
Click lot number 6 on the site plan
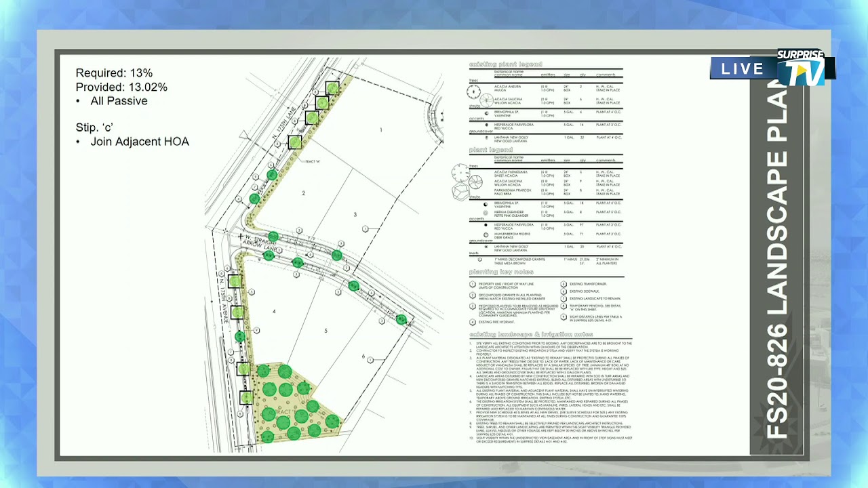point(363,357)
